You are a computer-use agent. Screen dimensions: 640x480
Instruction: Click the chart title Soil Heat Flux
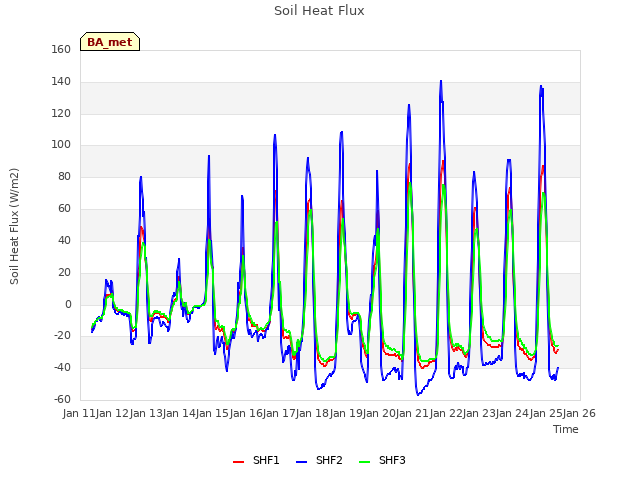click(x=319, y=11)
